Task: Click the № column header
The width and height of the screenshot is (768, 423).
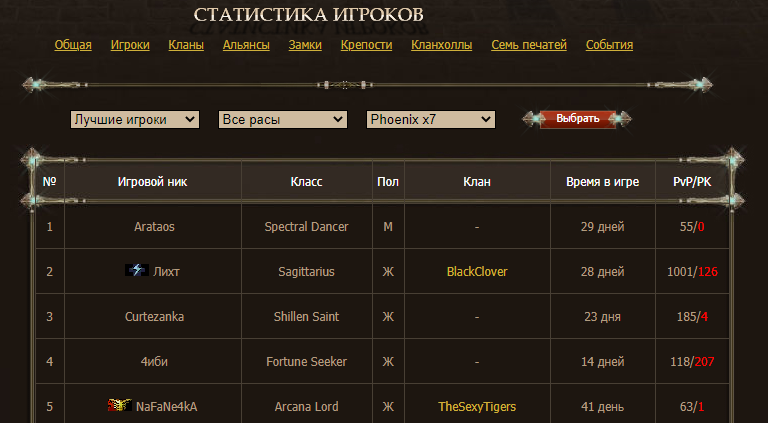Action: click(x=49, y=182)
